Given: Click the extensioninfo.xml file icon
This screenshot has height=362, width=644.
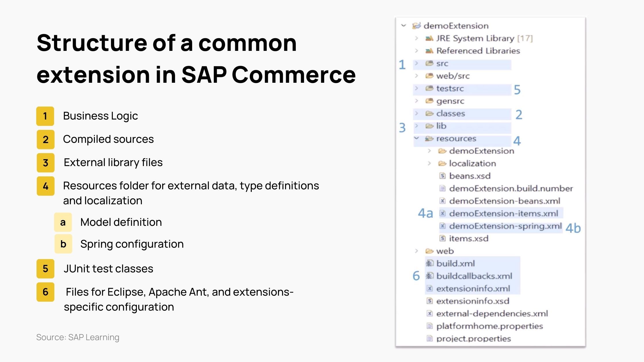Looking at the screenshot, I should [430, 288].
